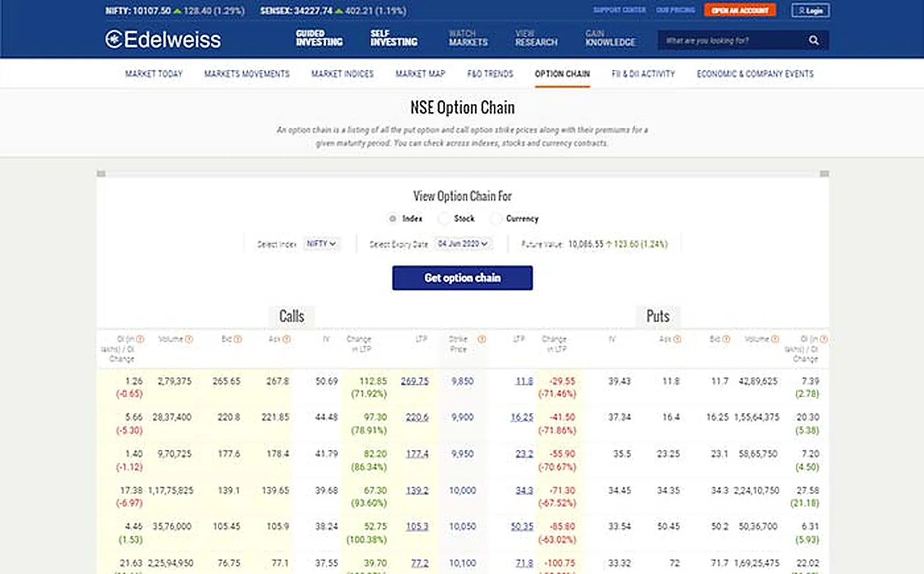Open help icon beside Puts OI header

[x=824, y=340]
